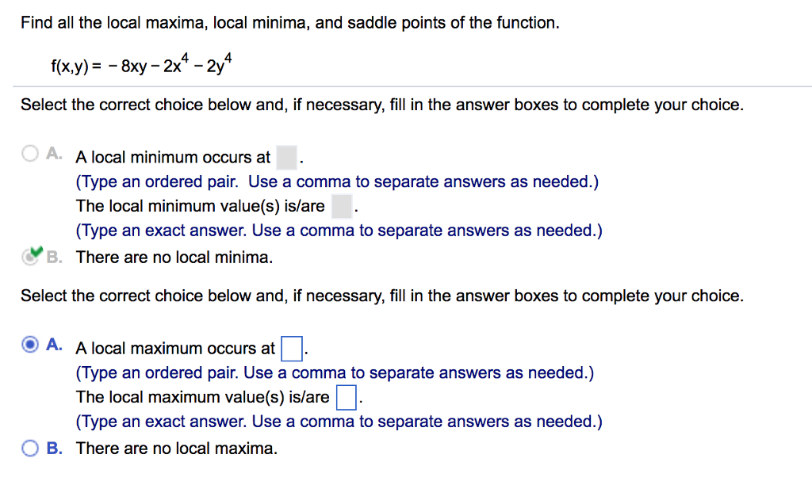Select radio A for local minimum occurs at
Screen dimensions: 812x504
pos(30,155)
